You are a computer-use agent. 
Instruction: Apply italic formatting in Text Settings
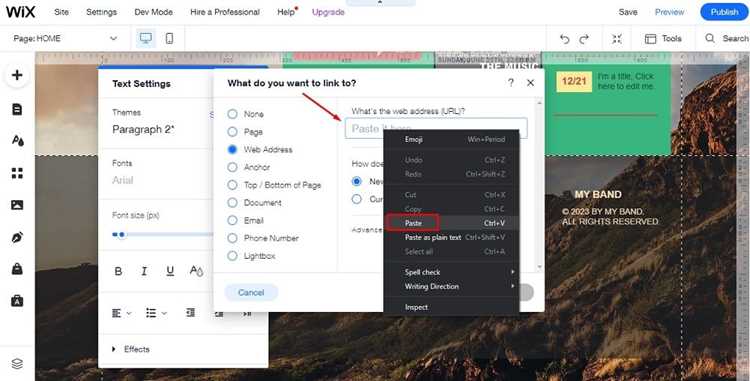coord(144,271)
